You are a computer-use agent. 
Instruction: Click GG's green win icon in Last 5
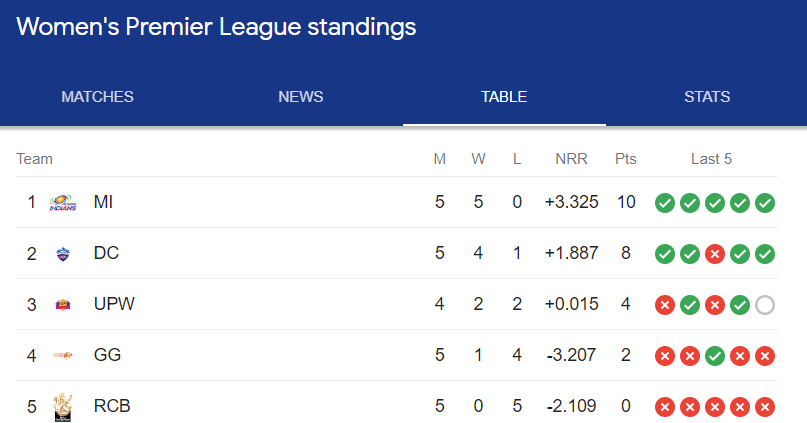click(715, 356)
